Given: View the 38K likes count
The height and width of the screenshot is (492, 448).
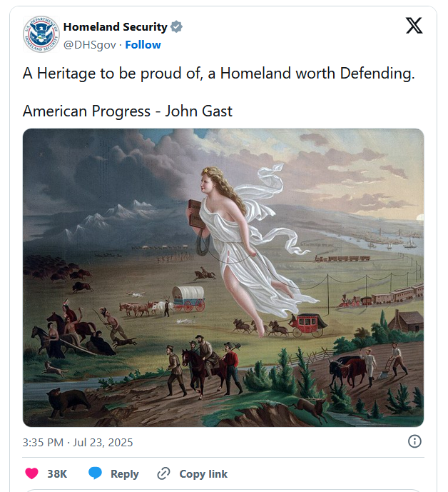Looking at the screenshot, I should click(x=57, y=474).
